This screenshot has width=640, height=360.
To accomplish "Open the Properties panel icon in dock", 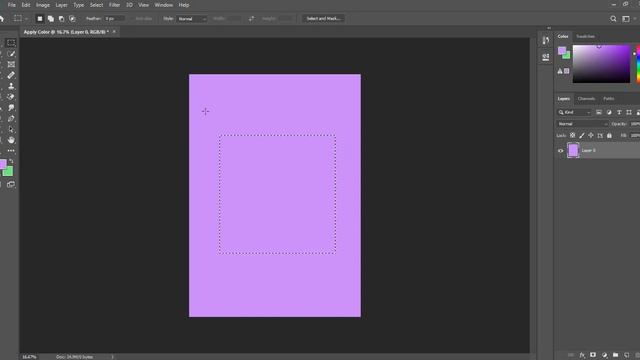I will point(546,57).
